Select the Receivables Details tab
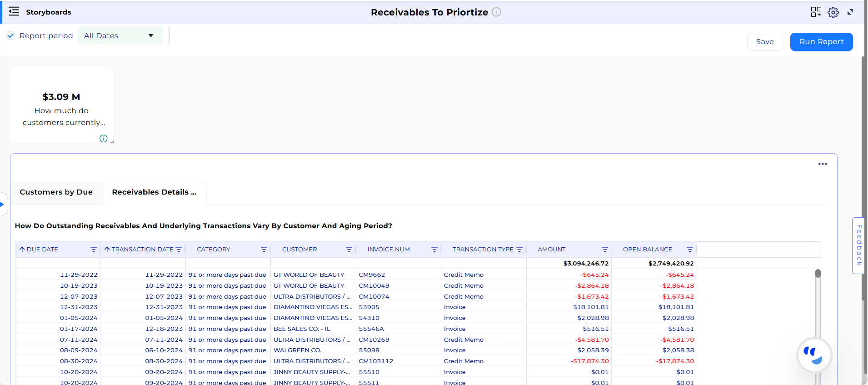The height and width of the screenshot is (385, 868). click(x=154, y=192)
